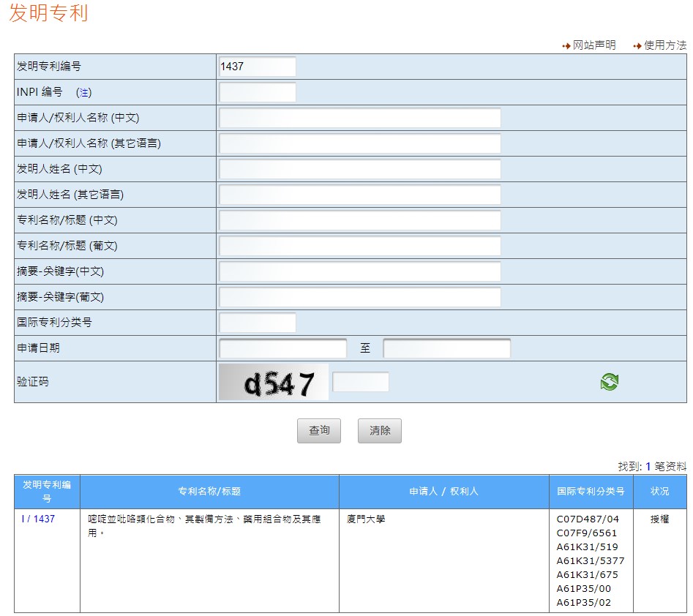
Task: Click the captcha image showing d547
Action: (x=274, y=382)
